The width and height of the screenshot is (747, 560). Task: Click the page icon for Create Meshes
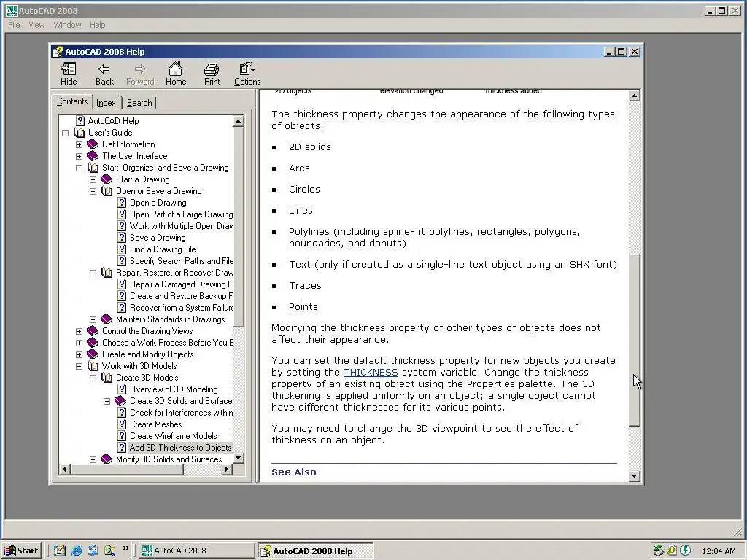pyautogui.click(x=122, y=424)
